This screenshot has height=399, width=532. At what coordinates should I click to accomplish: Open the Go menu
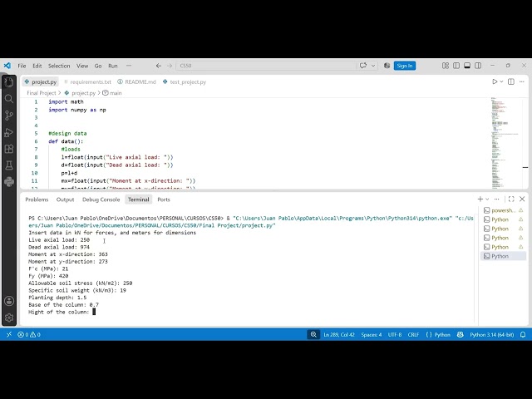[98, 66]
